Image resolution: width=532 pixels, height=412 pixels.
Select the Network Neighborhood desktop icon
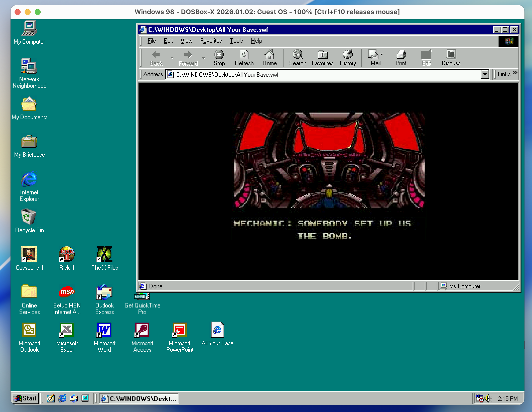(29, 73)
